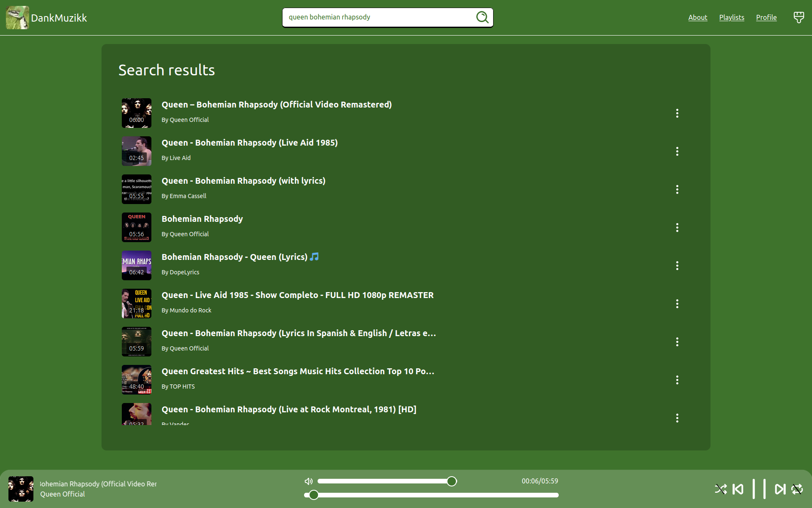Open options for Spanish & English lyrics result
This screenshot has width=812, height=508.
[x=677, y=342]
